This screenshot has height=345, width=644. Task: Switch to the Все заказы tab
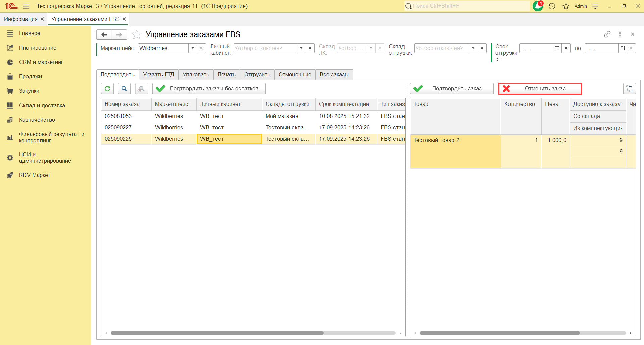tap(334, 75)
